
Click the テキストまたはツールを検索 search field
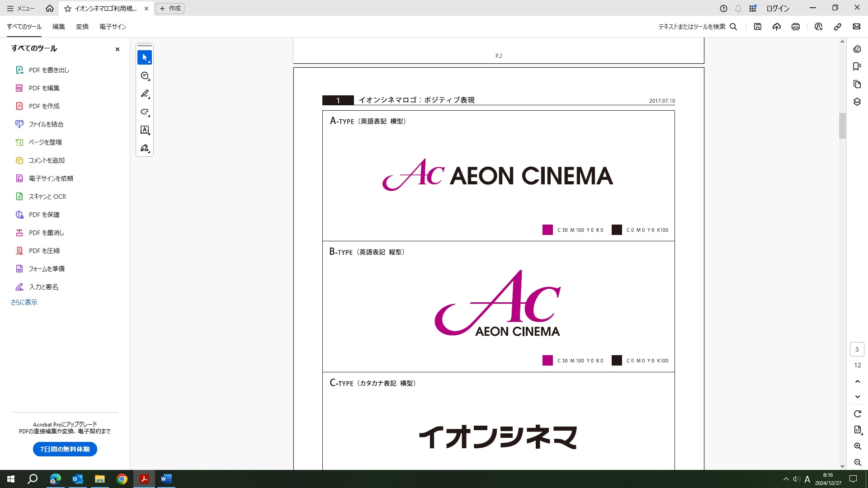click(692, 27)
